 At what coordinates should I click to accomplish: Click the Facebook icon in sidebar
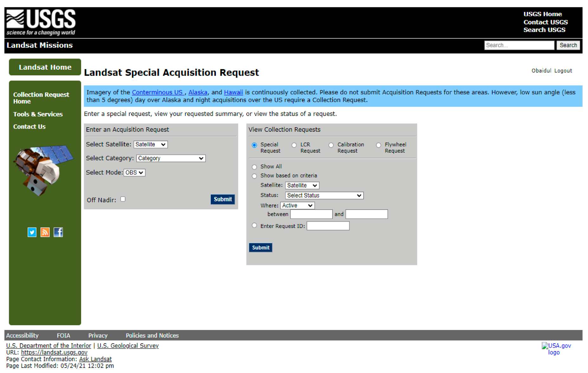[58, 232]
